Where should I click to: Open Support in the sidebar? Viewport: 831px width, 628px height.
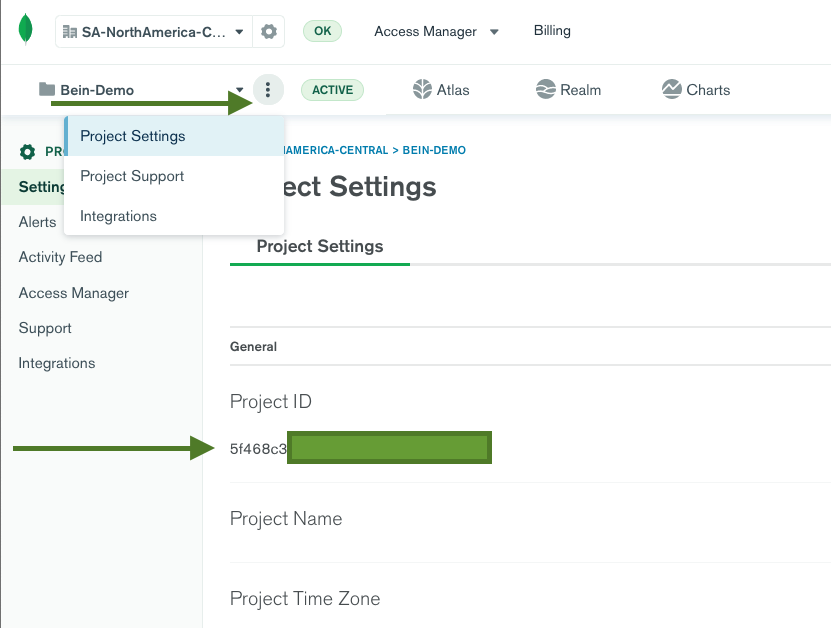[x=45, y=328]
